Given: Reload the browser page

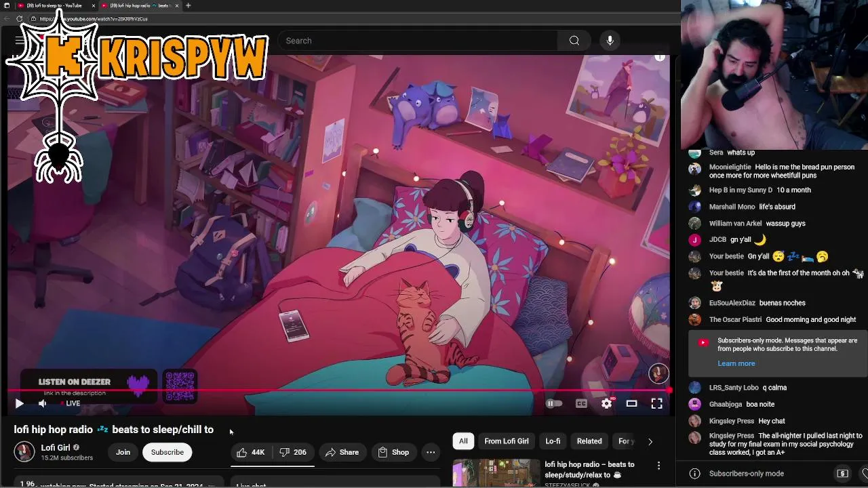Looking at the screenshot, I should point(19,18).
